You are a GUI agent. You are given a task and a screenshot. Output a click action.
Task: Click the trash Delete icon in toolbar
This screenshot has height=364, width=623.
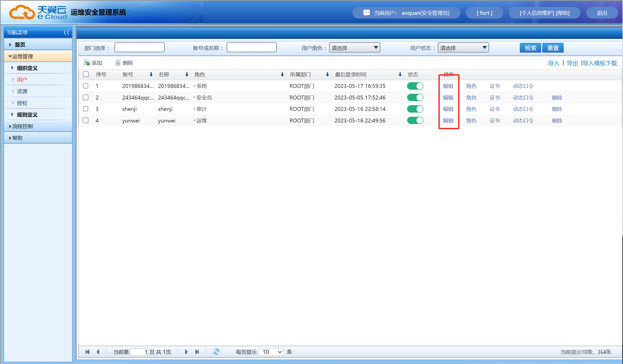click(118, 63)
